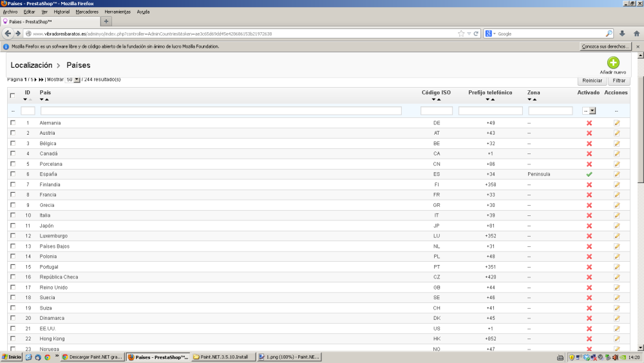Screen dimensions: 644x363
Task: Go to Firefox home icon
Action: click(636, 34)
